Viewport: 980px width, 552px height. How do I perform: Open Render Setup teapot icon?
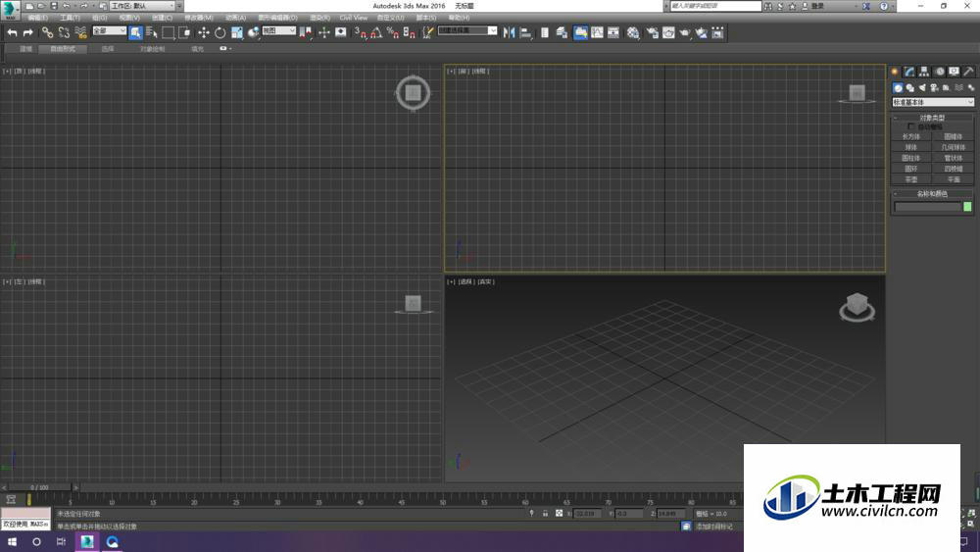(652, 32)
